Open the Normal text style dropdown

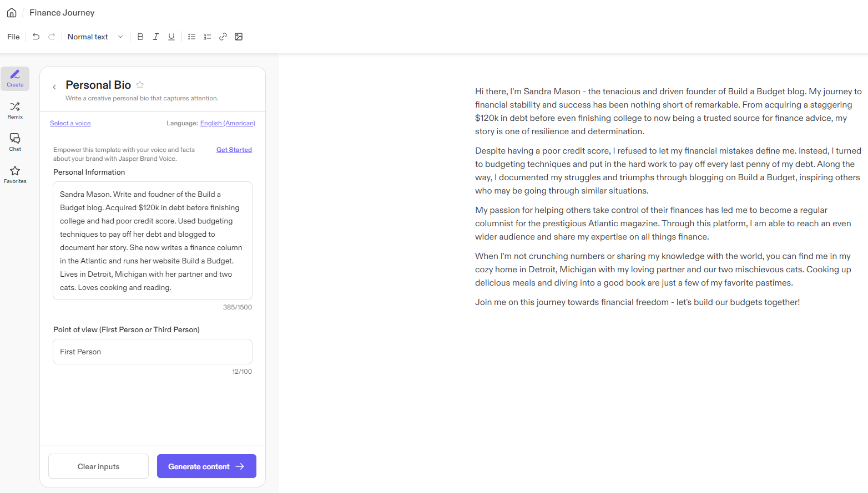pyautogui.click(x=95, y=37)
